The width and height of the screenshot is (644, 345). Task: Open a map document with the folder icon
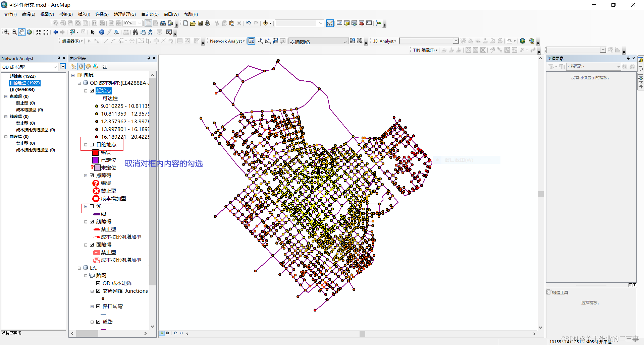click(193, 23)
